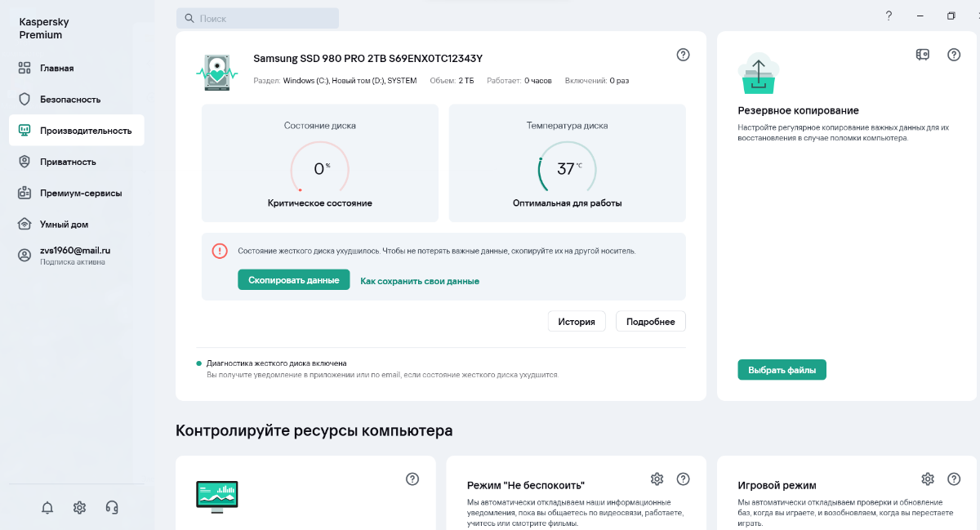Open Безопасность shield icon in sidebar

[24, 99]
